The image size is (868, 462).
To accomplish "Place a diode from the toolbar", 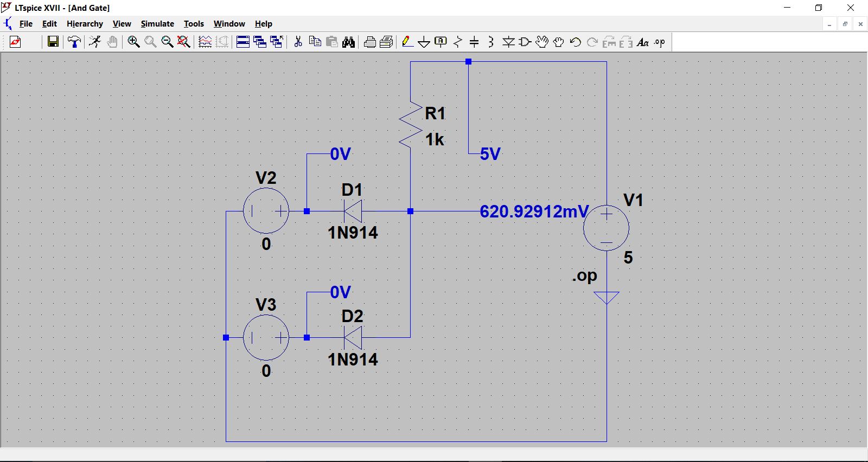I will click(x=508, y=42).
